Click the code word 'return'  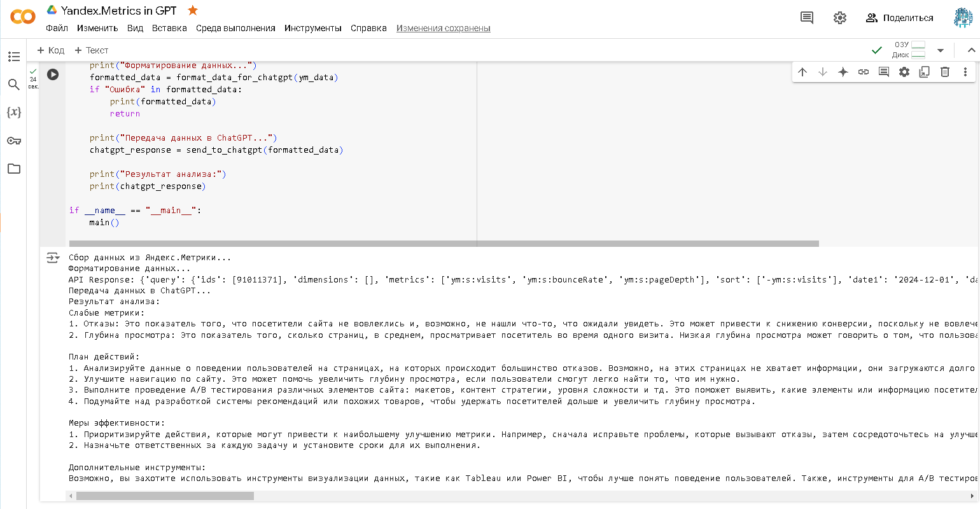tap(125, 114)
